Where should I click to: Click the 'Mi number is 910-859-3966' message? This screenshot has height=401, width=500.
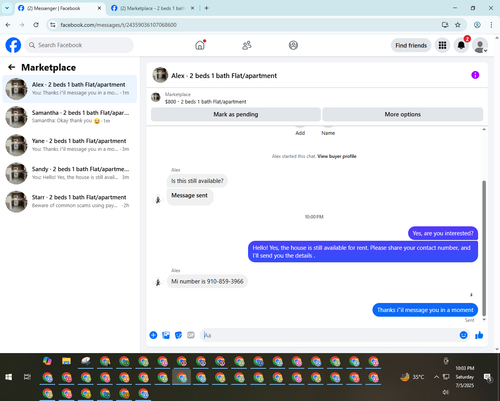tap(207, 281)
